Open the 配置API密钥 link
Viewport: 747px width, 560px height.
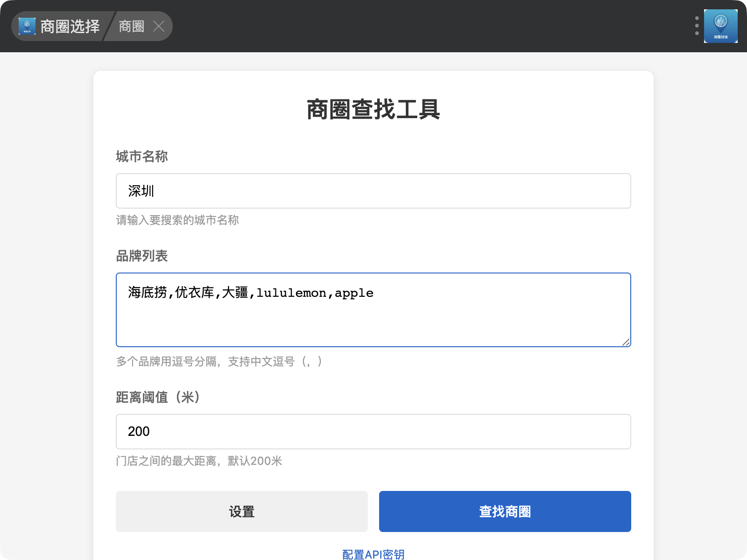click(x=373, y=554)
